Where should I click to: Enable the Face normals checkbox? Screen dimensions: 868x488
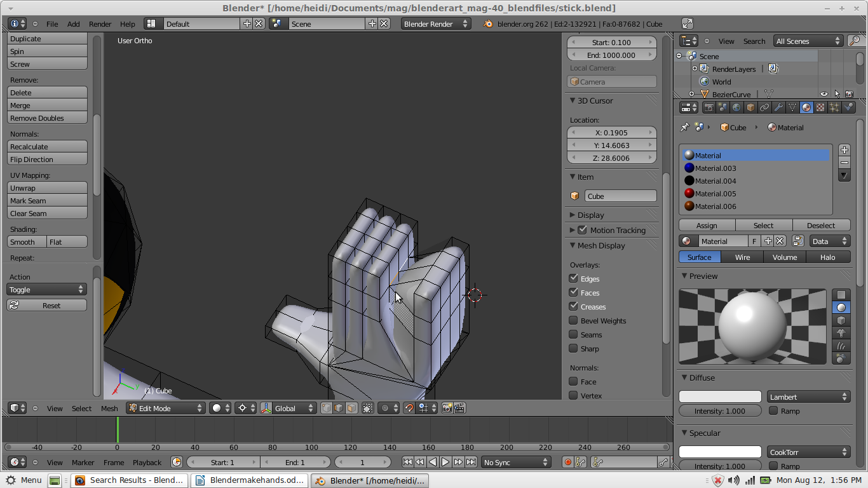(573, 381)
